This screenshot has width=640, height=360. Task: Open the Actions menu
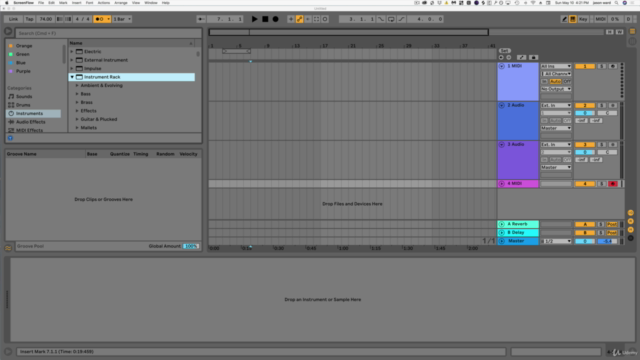pos(104,3)
